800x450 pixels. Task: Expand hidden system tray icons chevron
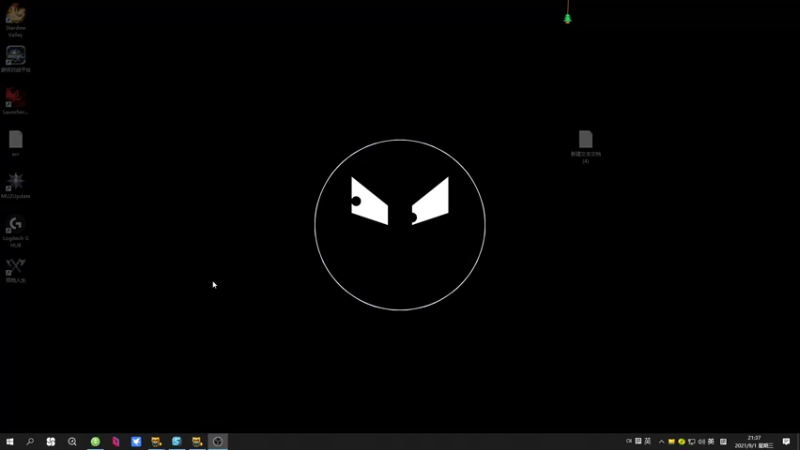[x=661, y=442]
